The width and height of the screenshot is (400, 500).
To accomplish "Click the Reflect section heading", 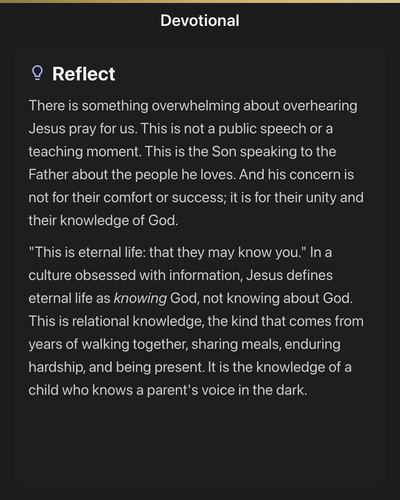I will tap(84, 74).
